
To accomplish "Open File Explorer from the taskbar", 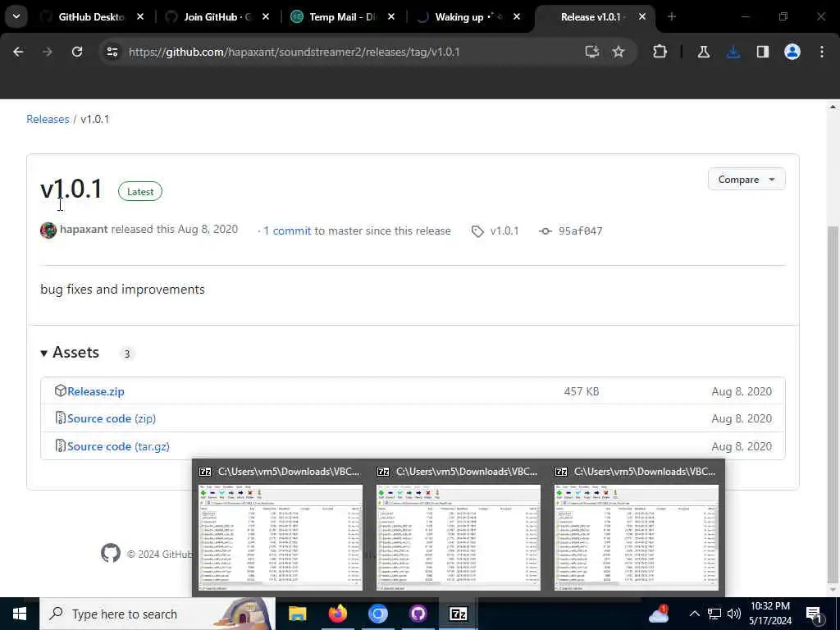I will (x=297, y=614).
